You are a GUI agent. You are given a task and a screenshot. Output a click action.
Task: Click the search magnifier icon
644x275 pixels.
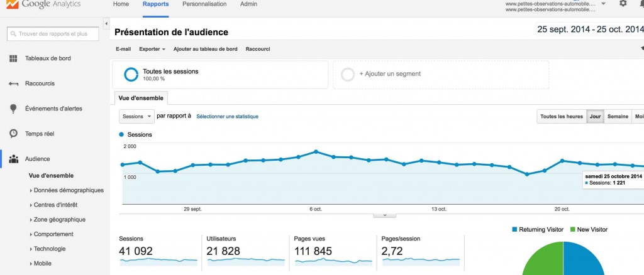click(x=14, y=34)
